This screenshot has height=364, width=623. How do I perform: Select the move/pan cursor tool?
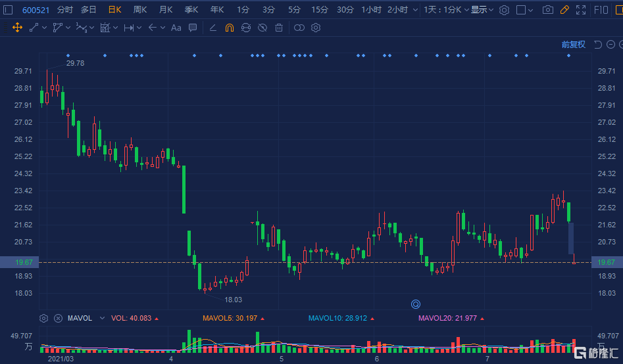pyautogui.click(x=17, y=28)
